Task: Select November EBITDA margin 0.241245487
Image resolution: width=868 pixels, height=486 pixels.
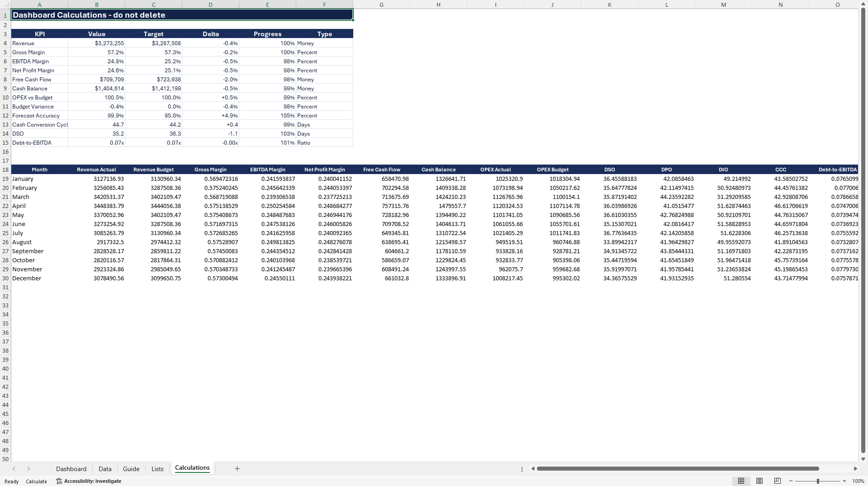Action: [x=267, y=269]
